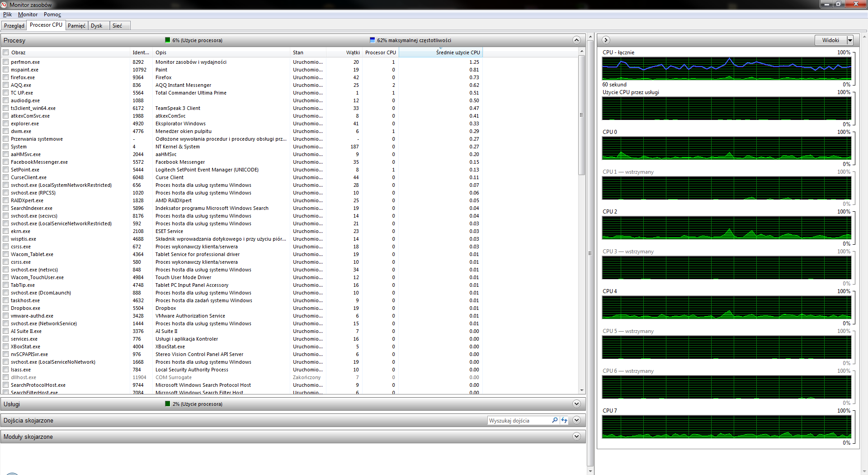Tick the select-all checkbox next to Obraz
Viewport: 868px width, 475px height.
coord(6,52)
